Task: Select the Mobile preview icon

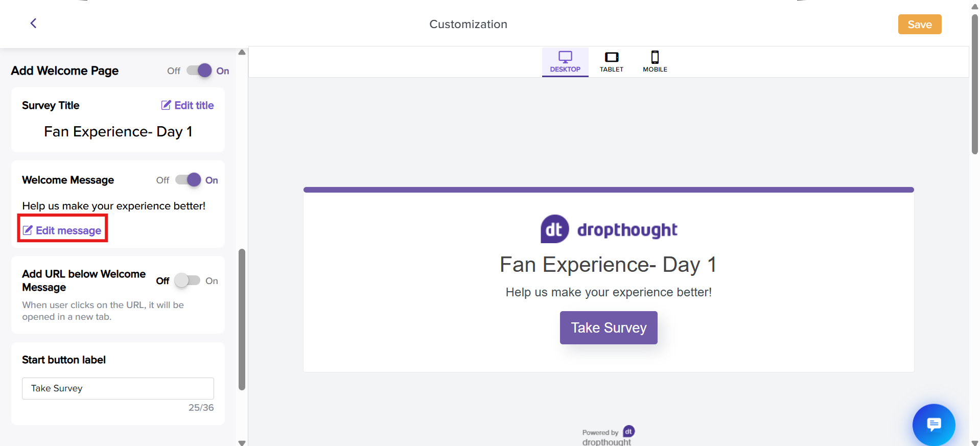Action: pos(655,57)
